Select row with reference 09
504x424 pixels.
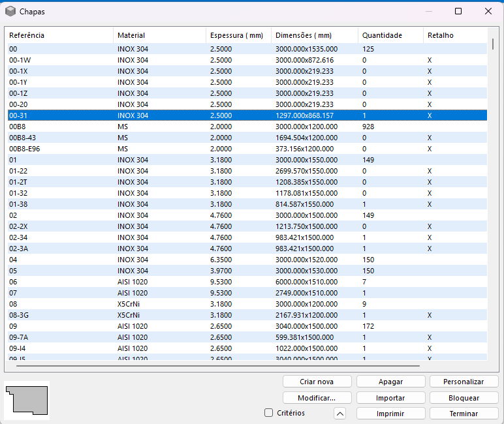(x=247, y=326)
